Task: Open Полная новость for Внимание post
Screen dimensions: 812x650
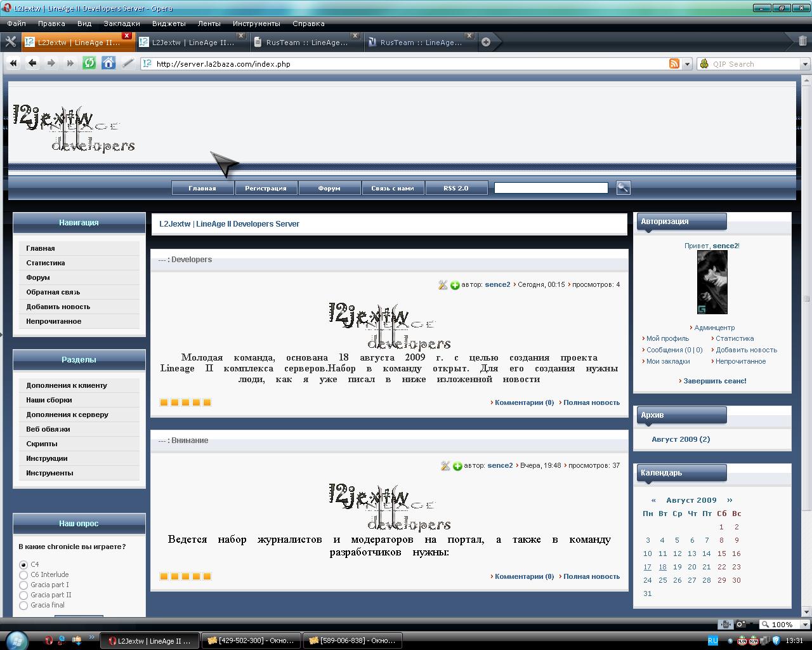Action: pos(591,576)
